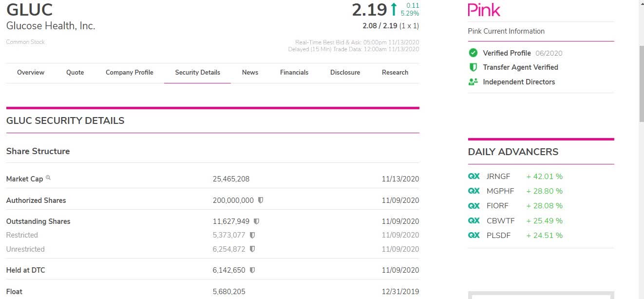Click the Independent Directors people icon
Viewport: 644px width, 299px height.
coord(473,82)
